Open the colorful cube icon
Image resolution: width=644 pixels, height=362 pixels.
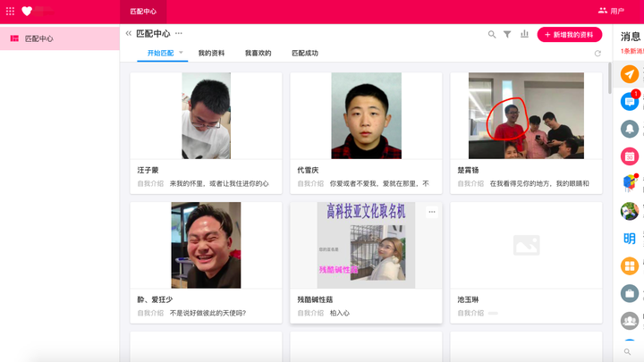point(630,183)
